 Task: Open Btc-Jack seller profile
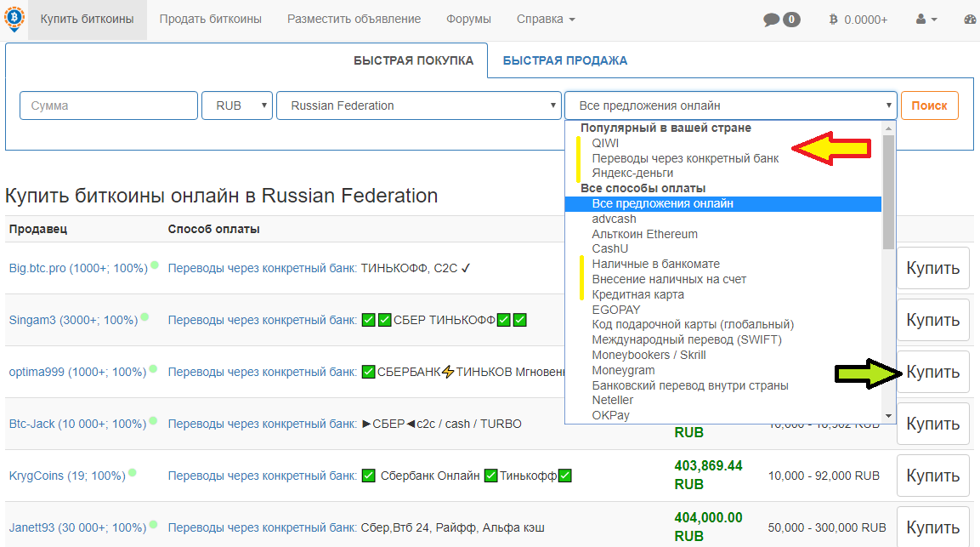31,424
